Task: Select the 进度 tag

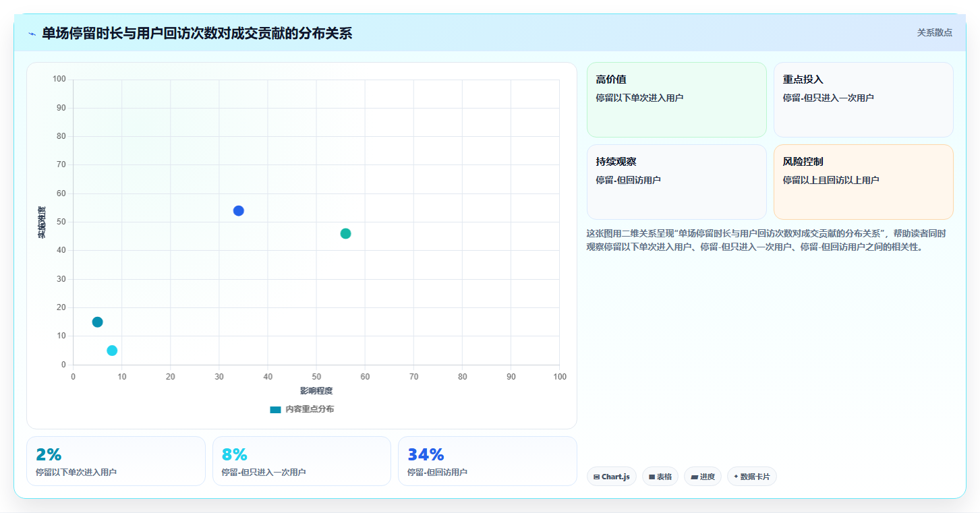Action: coord(702,477)
